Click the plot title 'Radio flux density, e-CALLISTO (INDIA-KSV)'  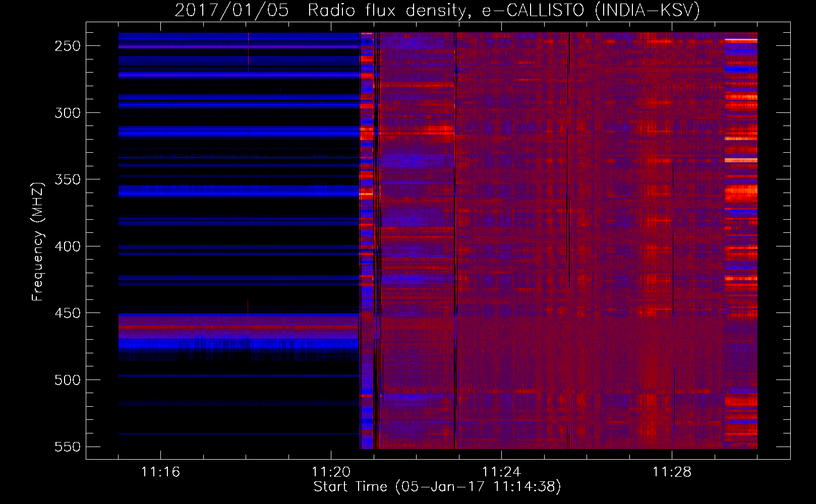point(504,10)
